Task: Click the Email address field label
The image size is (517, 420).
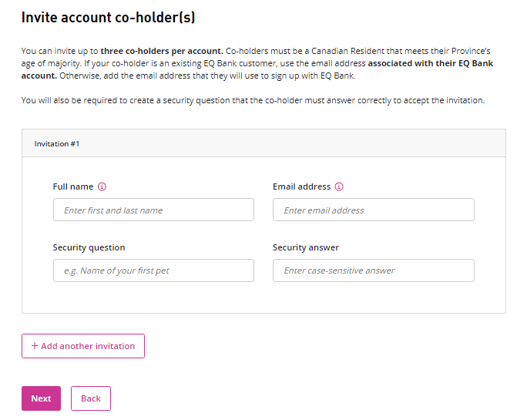Action: click(301, 186)
